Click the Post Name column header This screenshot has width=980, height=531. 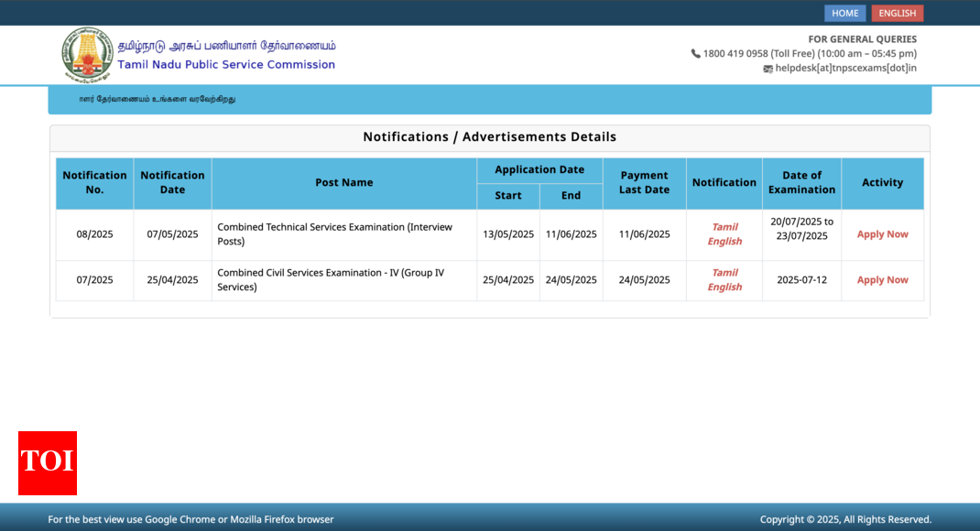coord(343,183)
